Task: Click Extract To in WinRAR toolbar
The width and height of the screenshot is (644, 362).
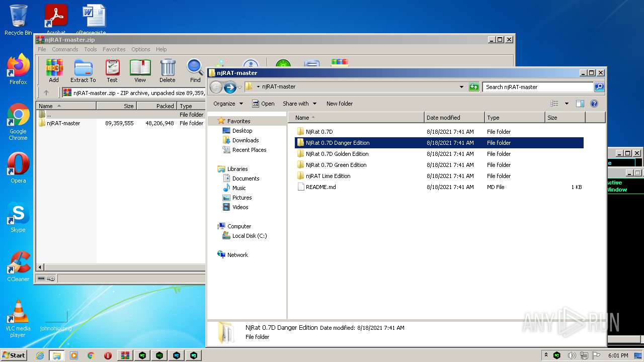Action: coord(83,70)
